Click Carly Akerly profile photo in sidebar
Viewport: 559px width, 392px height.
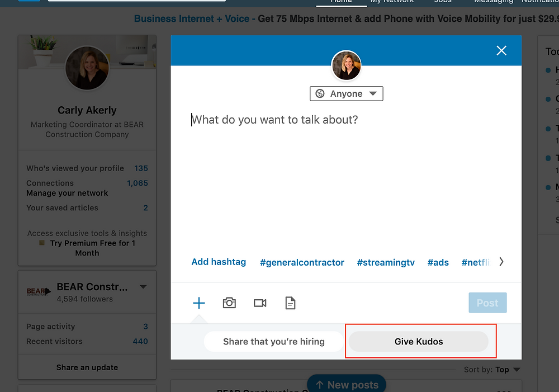click(x=87, y=68)
